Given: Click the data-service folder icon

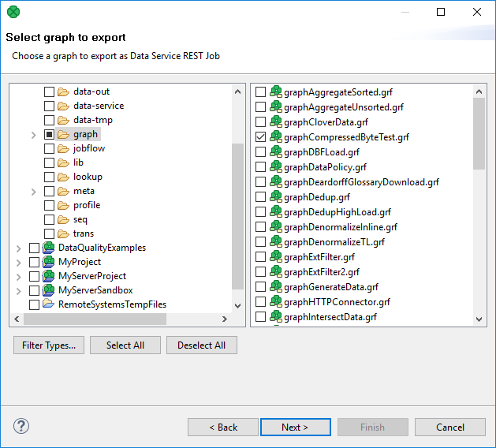Looking at the screenshot, I should pos(64,106).
